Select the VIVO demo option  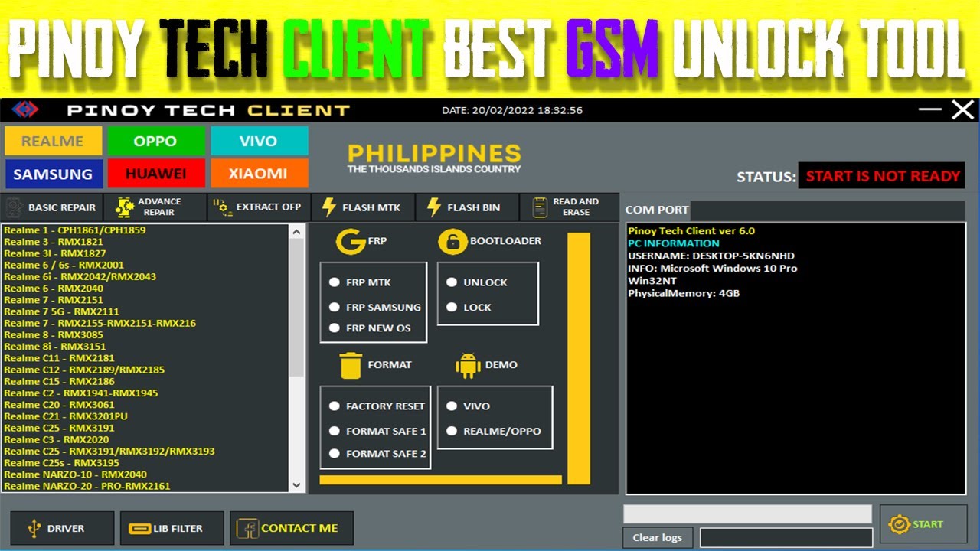coord(452,406)
